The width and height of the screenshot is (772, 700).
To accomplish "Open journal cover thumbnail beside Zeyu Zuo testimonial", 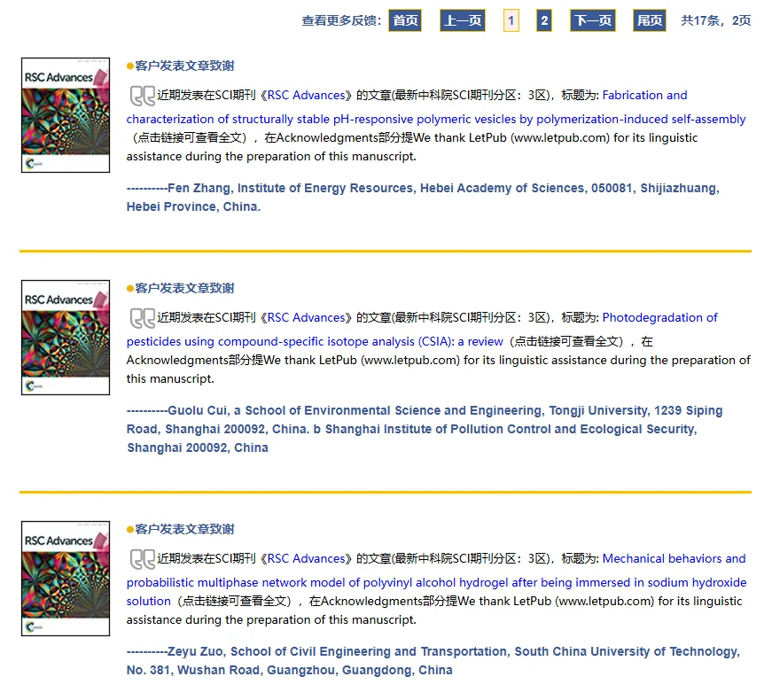I will tap(66, 579).
